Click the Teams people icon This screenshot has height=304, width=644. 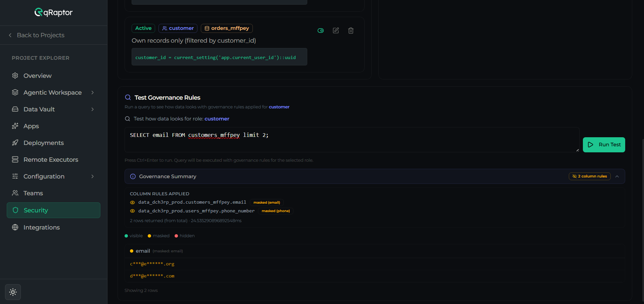15,193
